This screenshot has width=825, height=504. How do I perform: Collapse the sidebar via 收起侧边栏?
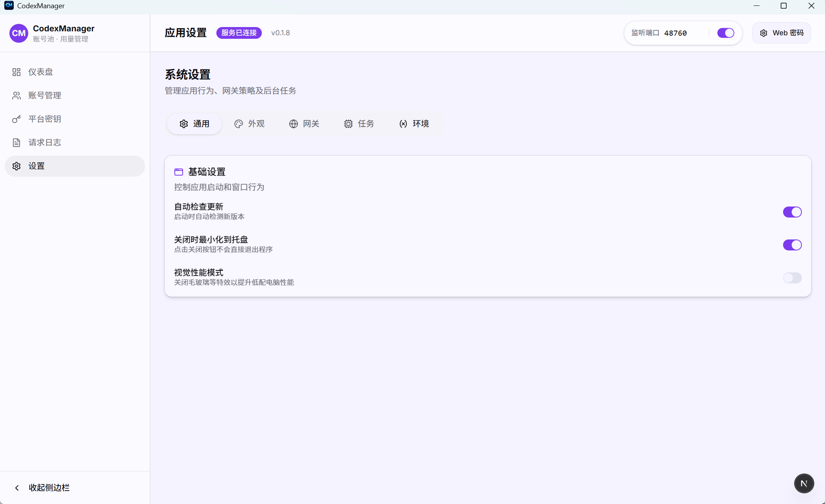pos(48,487)
